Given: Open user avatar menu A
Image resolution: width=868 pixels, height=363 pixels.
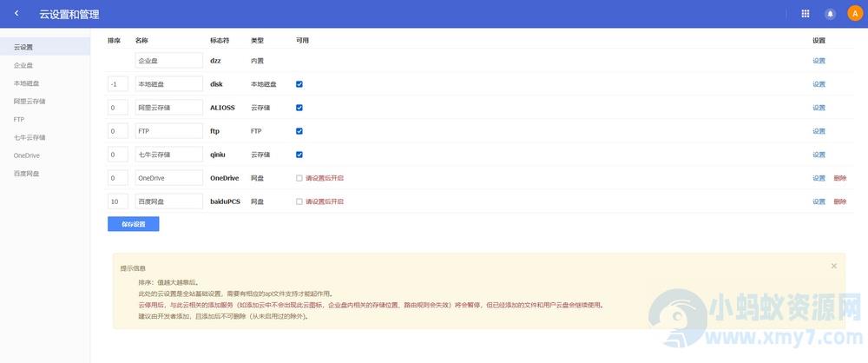Looking at the screenshot, I should tap(855, 14).
